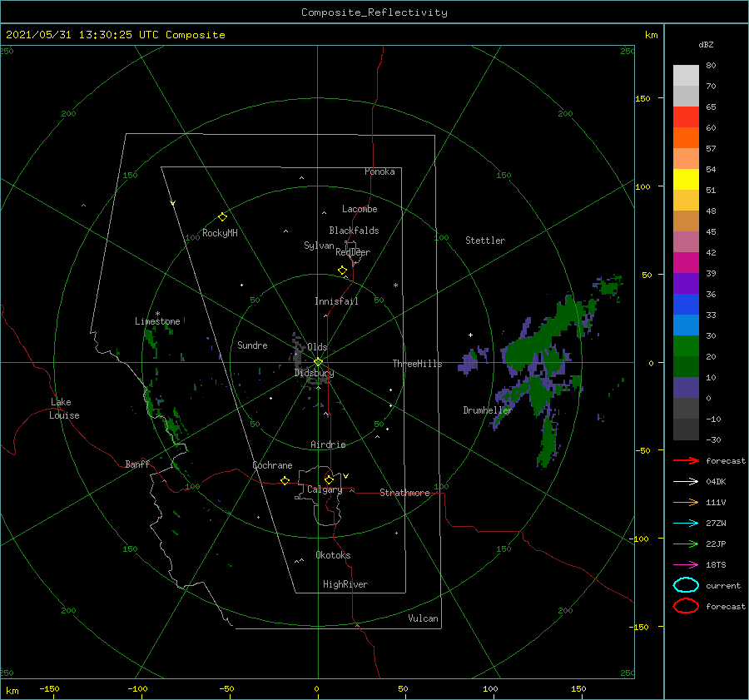
Task: Select the Didsbury label
Action: point(314,373)
